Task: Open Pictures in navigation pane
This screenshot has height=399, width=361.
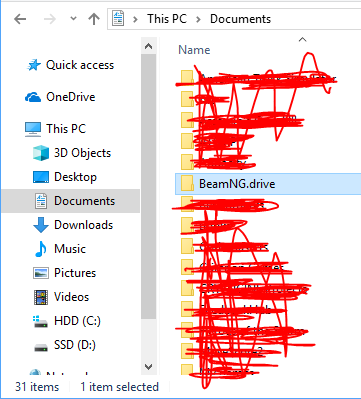Action: pos(75,273)
